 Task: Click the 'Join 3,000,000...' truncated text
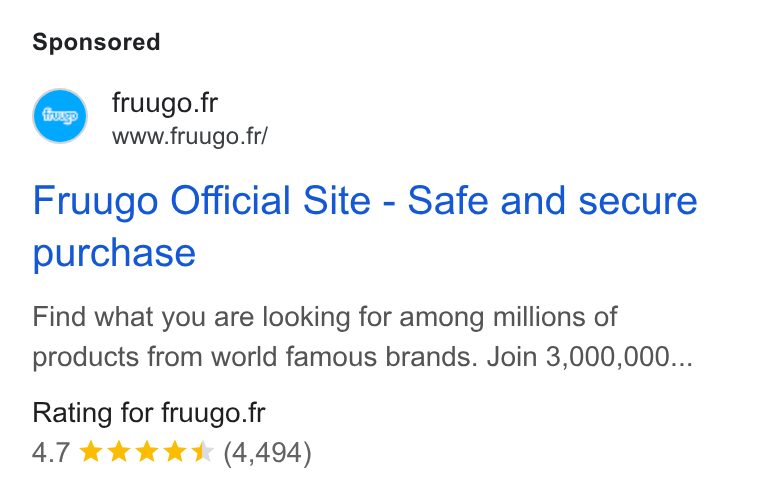tap(590, 357)
